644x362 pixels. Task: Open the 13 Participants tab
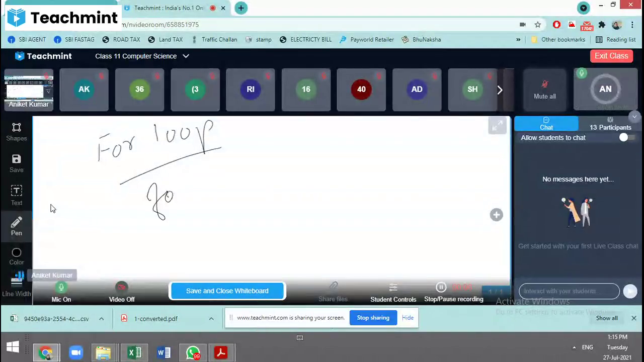point(610,124)
